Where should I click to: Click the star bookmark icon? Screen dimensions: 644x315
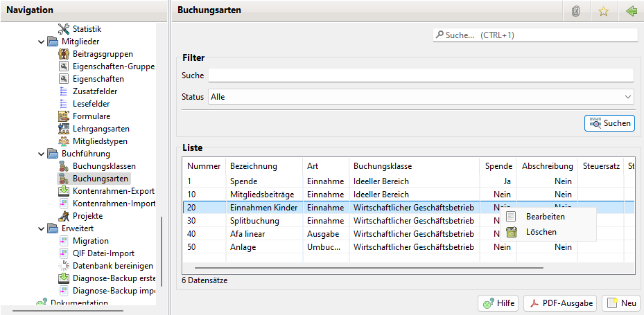point(603,11)
